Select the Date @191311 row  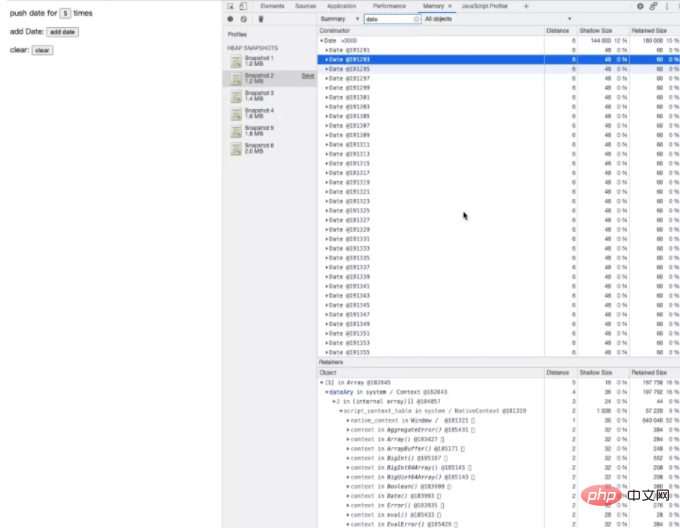pyautogui.click(x=498, y=145)
